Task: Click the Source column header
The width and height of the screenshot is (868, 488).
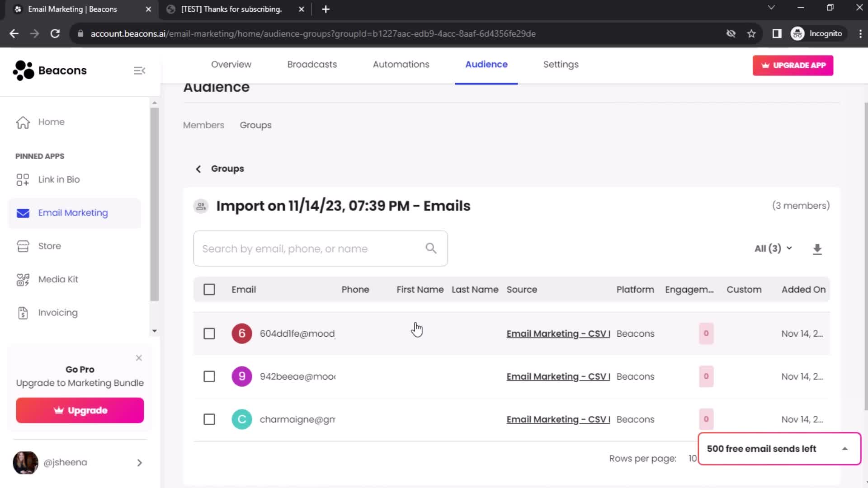Action: 522,290
